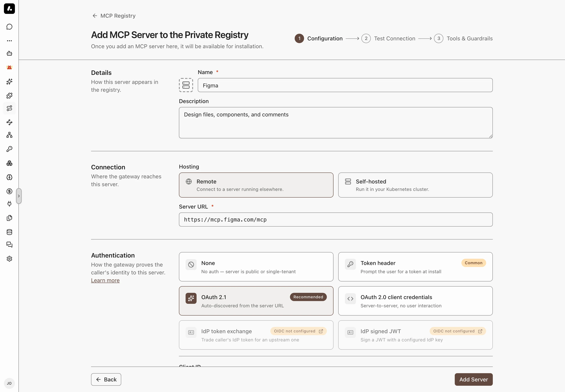Go back to MCP Registry
Screen dimensions: 565x392
click(114, 16)
